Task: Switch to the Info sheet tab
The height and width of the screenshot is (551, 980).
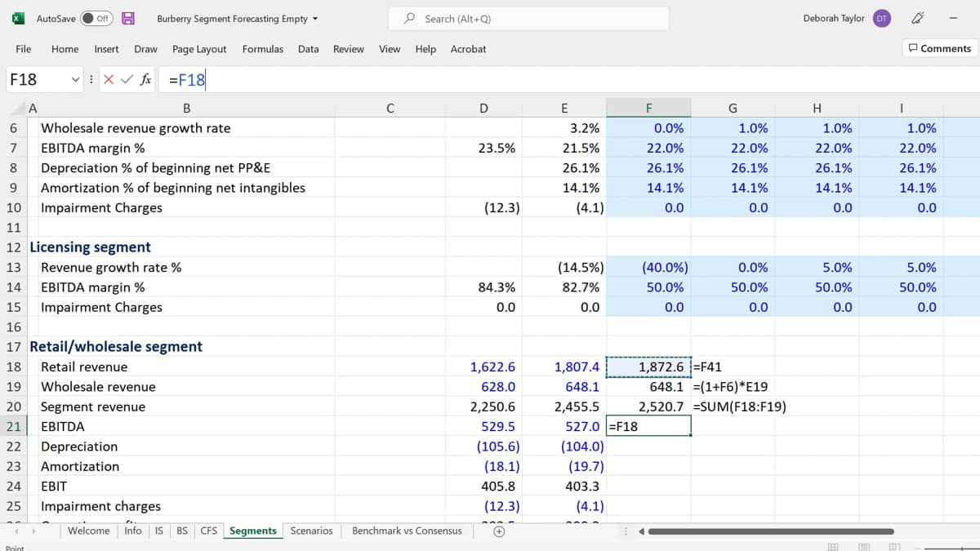Action: coord(133,531)
